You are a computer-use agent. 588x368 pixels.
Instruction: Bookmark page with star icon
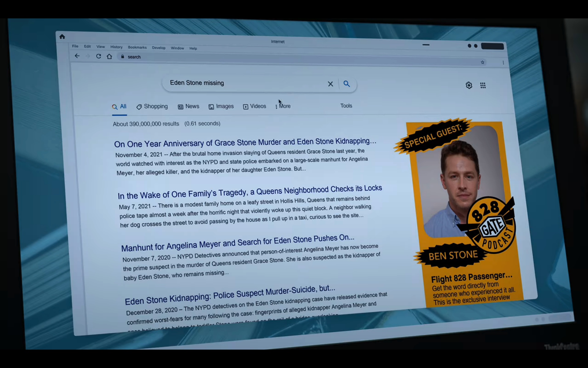482,62
